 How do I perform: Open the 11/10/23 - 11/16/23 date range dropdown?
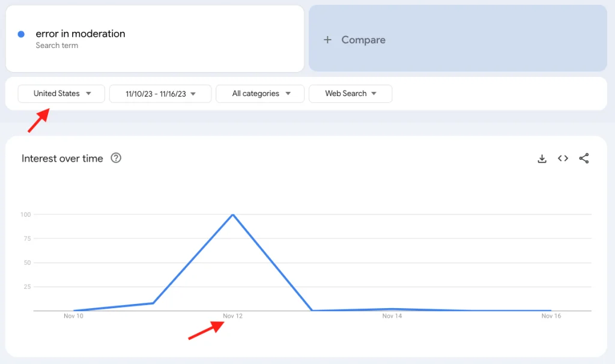160,94
